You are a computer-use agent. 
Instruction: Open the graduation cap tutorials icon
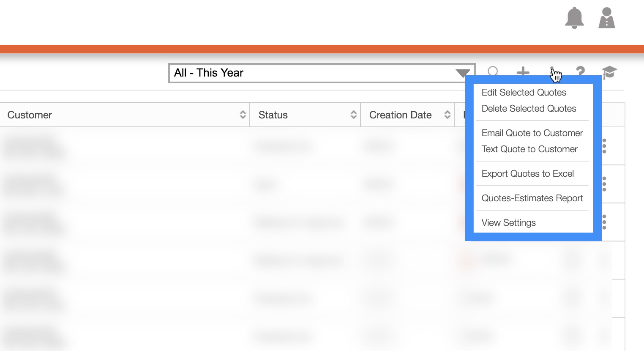tap(609, 72)
